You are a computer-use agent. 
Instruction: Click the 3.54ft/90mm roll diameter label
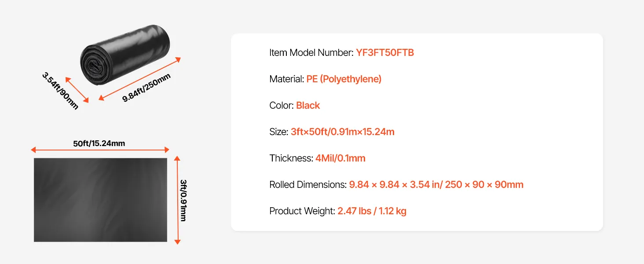tap(60, 91)
